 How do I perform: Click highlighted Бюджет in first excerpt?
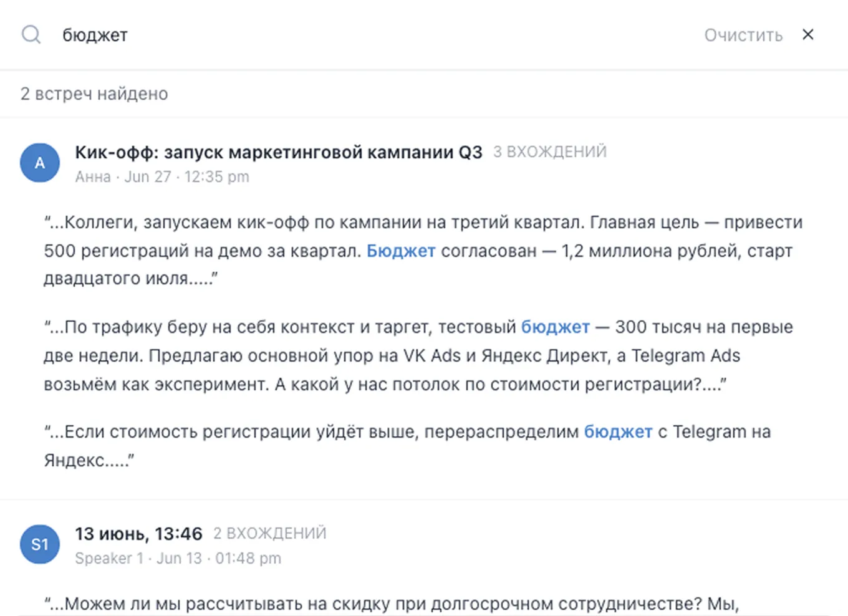401,251
